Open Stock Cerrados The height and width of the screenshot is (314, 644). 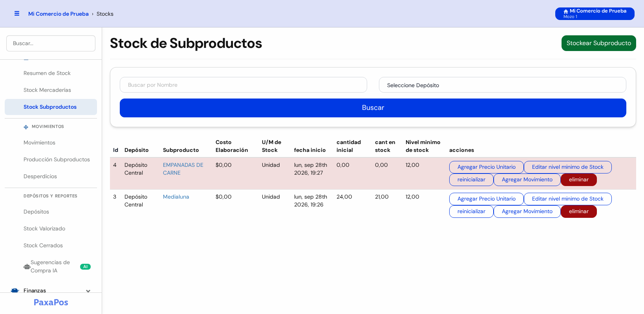point(43,245)
